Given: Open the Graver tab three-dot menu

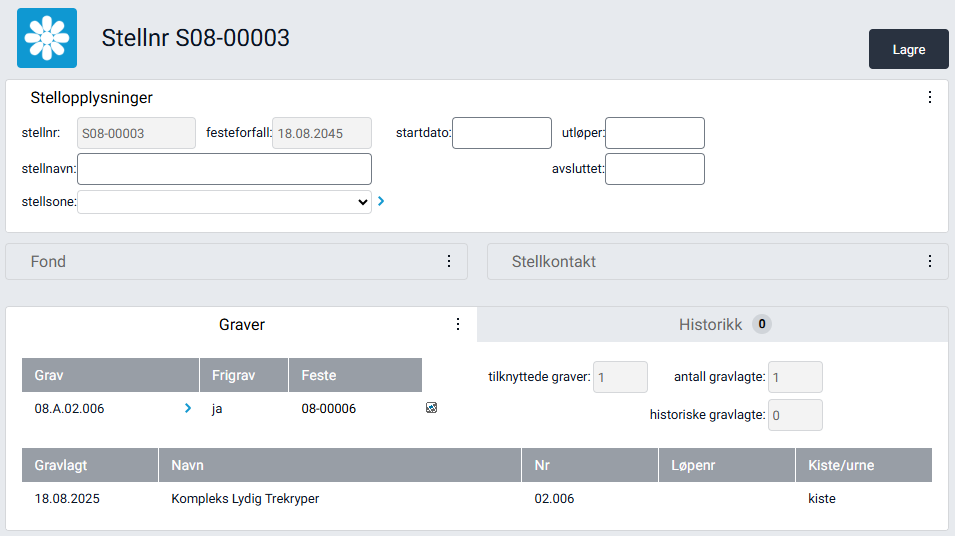Looking at the screenshot, I should point(458,324).
